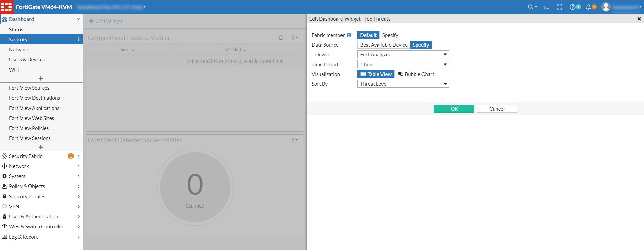
Task: Open Compromised Hosts widget options menu
Action: (x=295, y=38)
